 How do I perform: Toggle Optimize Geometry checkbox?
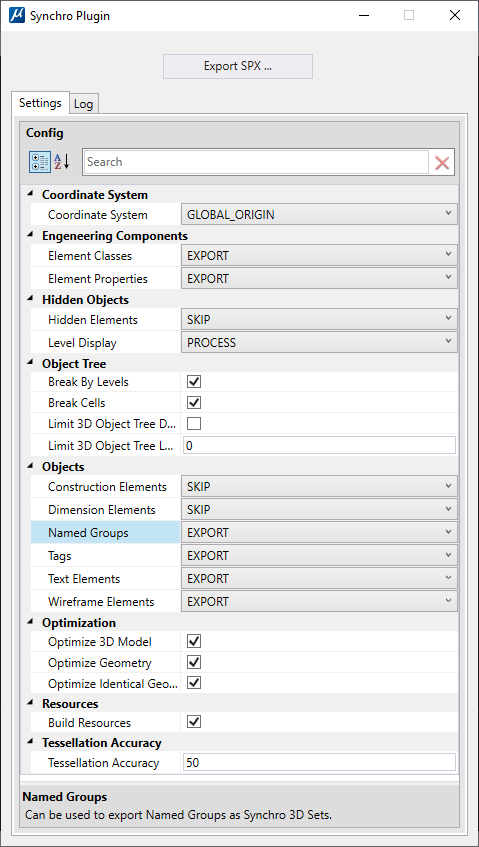point(194,662)
